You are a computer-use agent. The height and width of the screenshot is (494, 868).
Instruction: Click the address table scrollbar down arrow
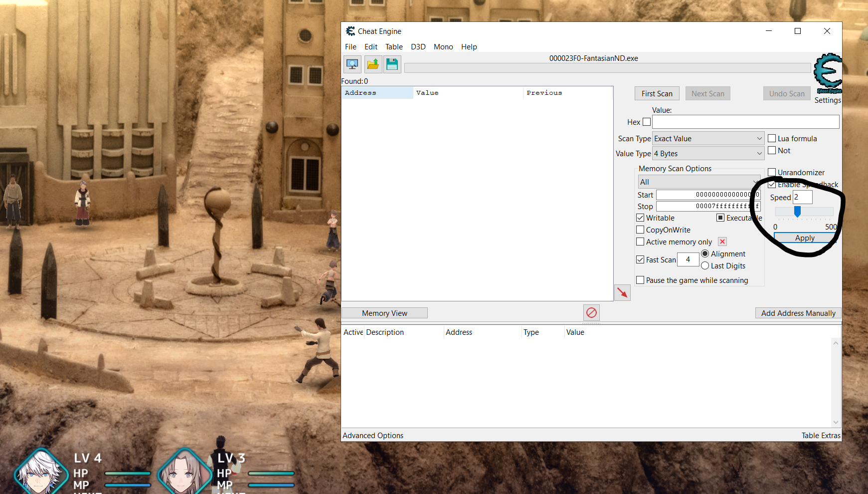(x=836, y=422)
